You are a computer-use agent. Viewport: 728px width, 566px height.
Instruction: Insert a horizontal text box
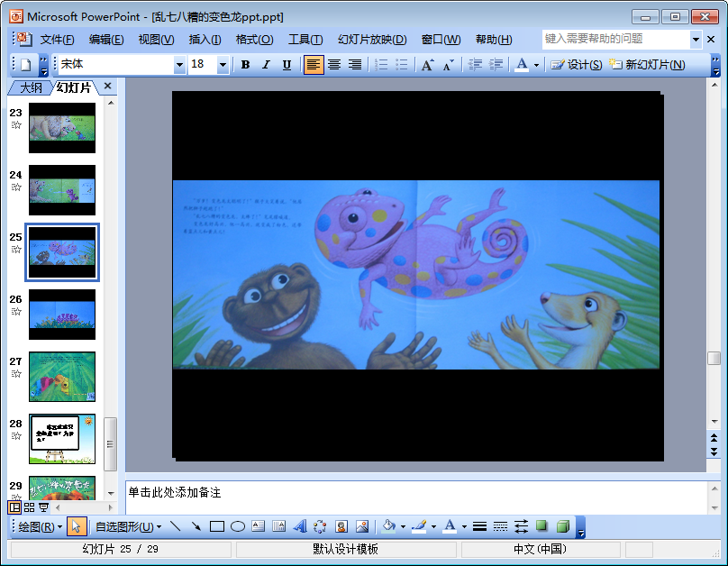pos(259,526)
